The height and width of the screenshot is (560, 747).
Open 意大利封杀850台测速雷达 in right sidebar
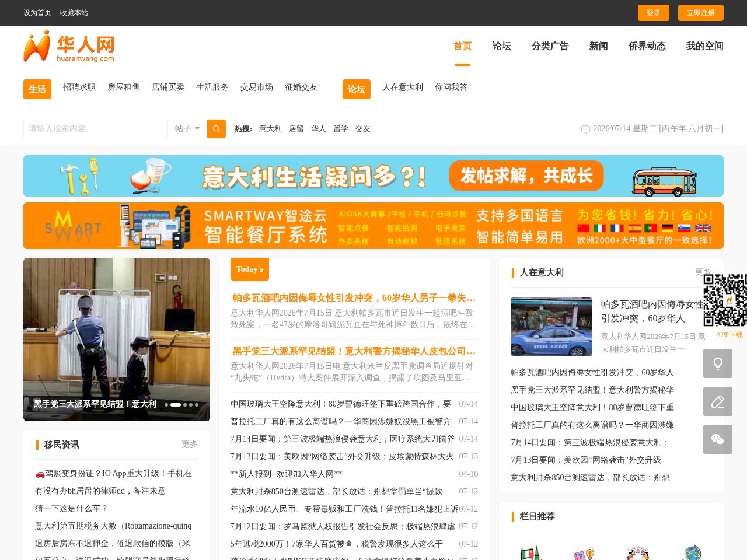(x=590, y=477)
